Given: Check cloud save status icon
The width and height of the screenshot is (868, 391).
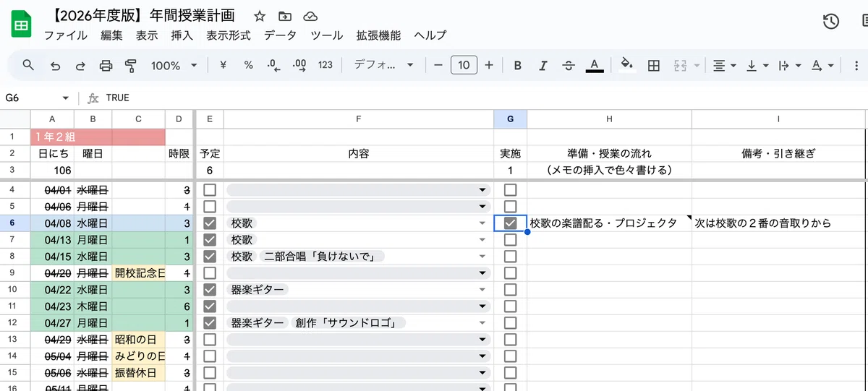Looking at the screenshot, I should click(310, 16).
